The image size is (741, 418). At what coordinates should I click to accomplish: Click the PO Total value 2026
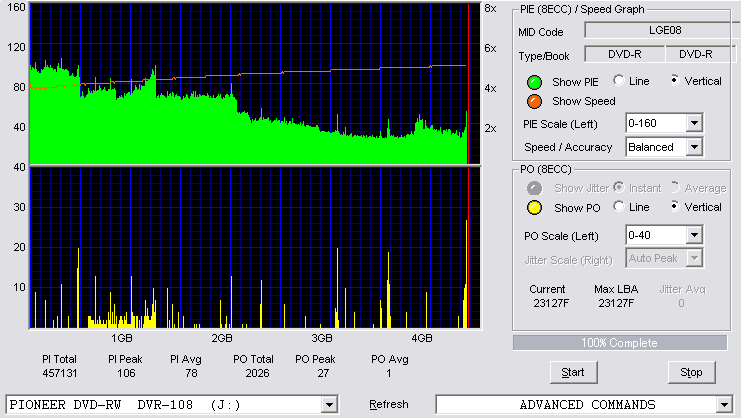257,373
